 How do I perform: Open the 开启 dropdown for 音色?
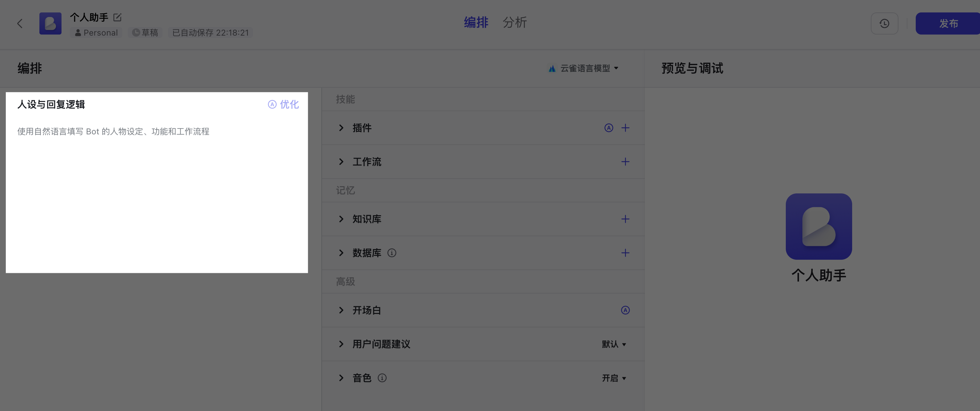[x=614, y=378]
